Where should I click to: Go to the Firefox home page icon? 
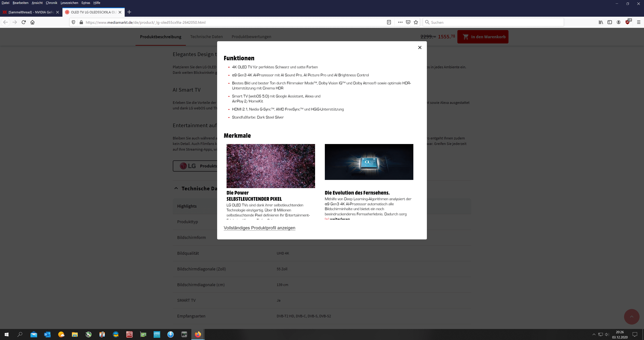(x=33, y=22)
